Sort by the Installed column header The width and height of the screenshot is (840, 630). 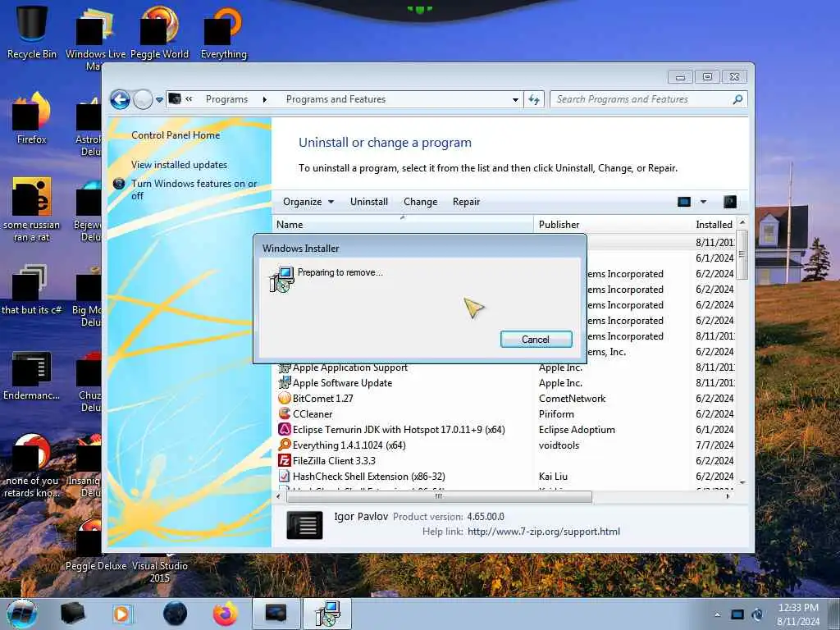click(x=714, y=225)
